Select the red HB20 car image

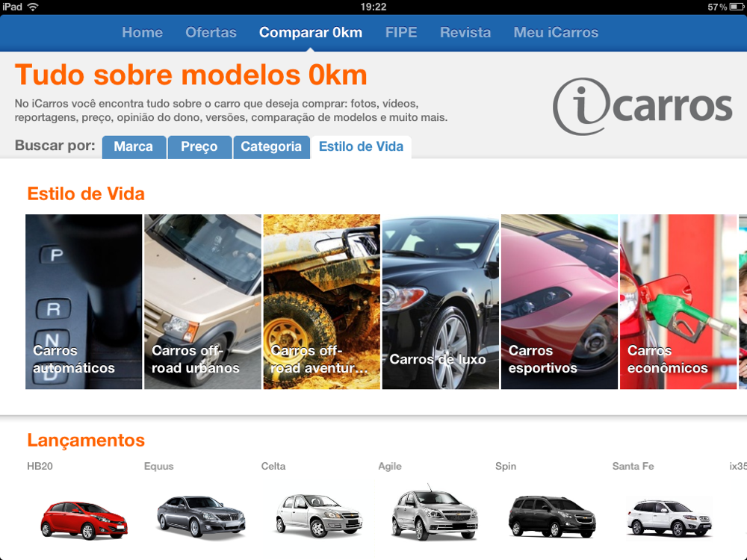[84, 520]
